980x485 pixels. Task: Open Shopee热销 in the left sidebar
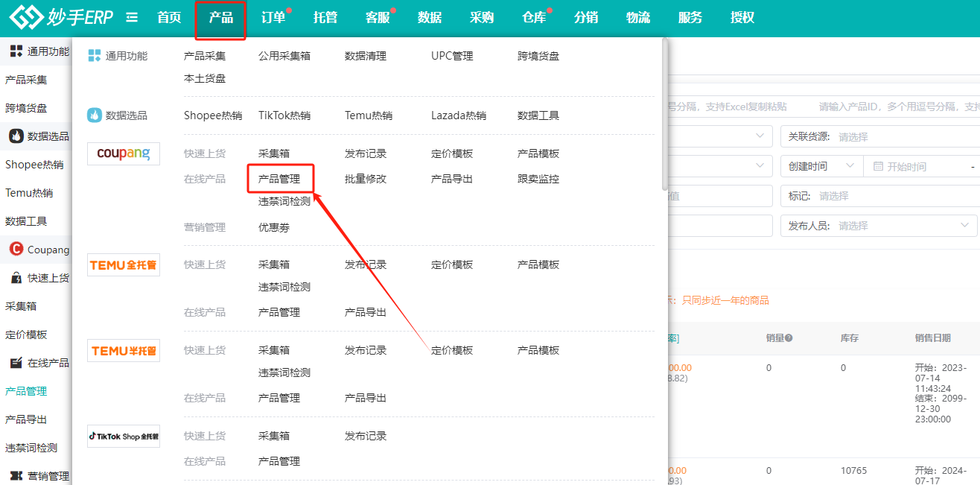point(34,165)
